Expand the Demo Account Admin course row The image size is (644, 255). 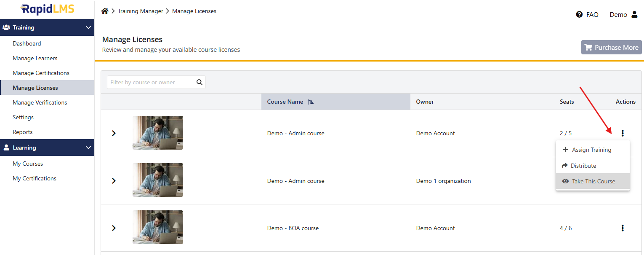[x=113, y=133]
